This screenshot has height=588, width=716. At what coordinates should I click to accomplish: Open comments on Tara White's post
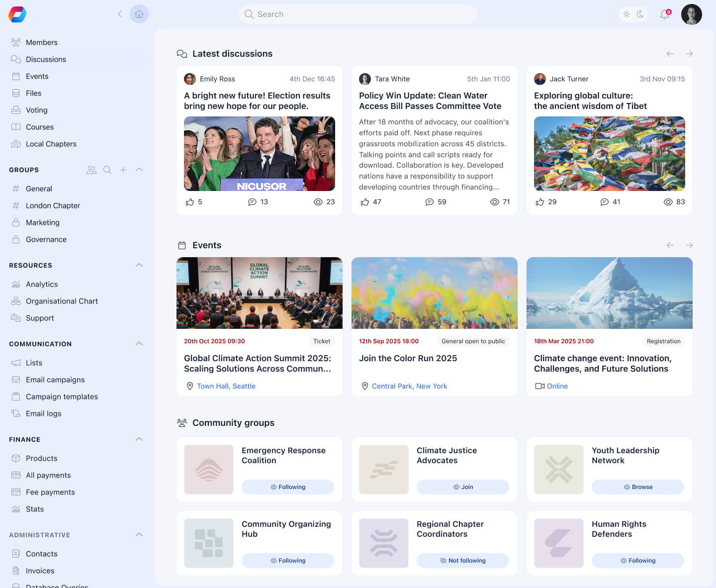pyautogui.click(x=430, y=202)
